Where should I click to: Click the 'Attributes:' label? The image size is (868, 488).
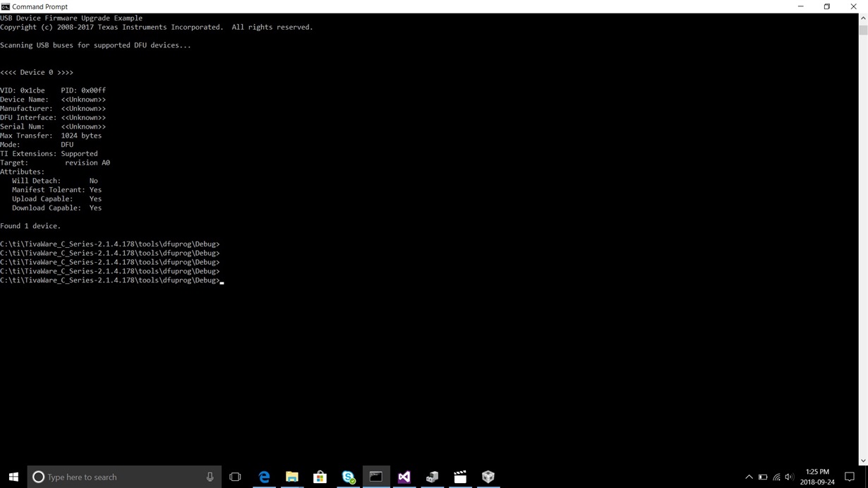point(23,172)
